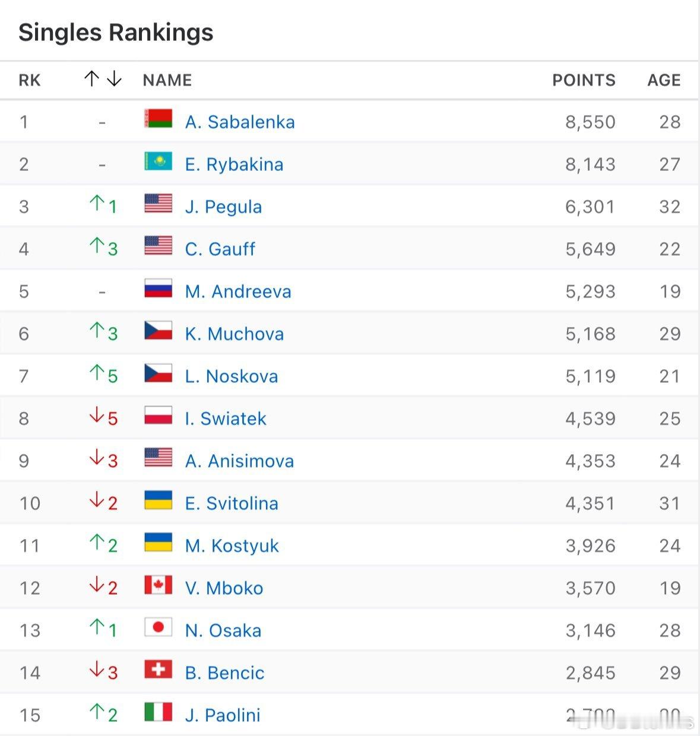This screenshot has width=700, height=736.
Task: Click the RK column header
Action: point(30,80)
